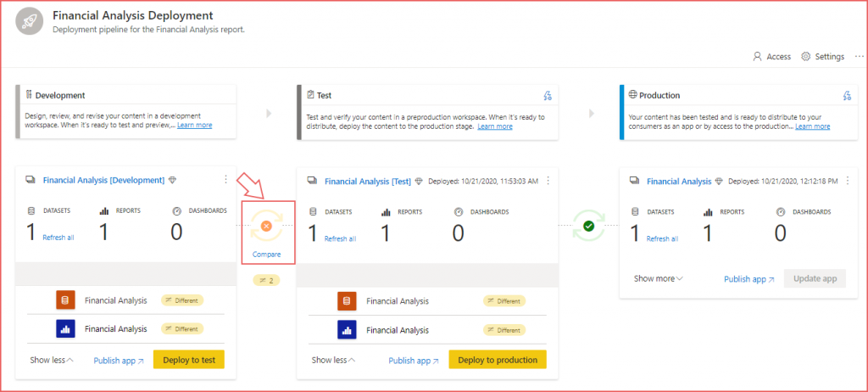The image size is (868, 392).
Task: Select Financial Analysis report in Test
Action: tap(398, 330)
